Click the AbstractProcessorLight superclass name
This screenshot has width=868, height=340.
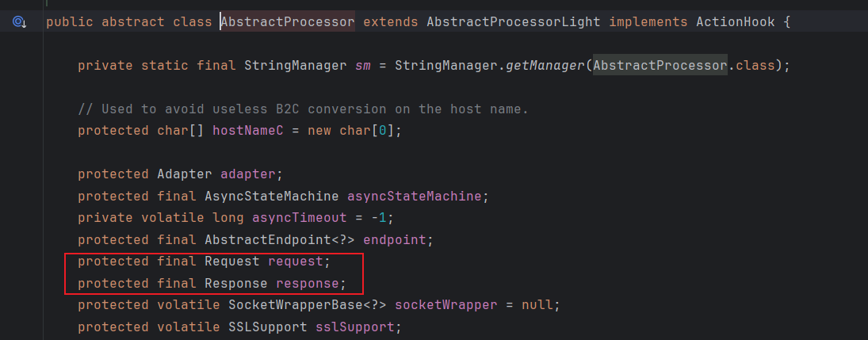click(514, 22)
